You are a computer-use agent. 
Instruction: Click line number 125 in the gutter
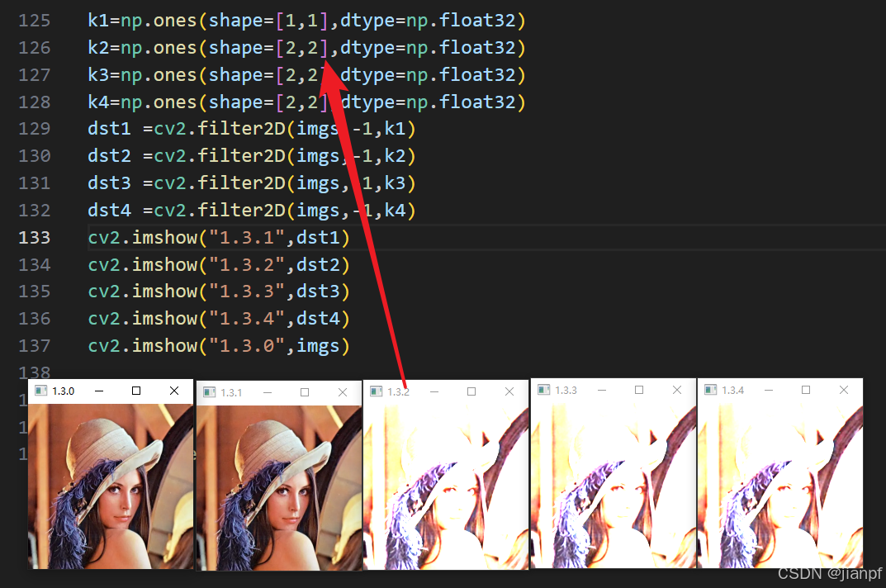tap(35, 21)
